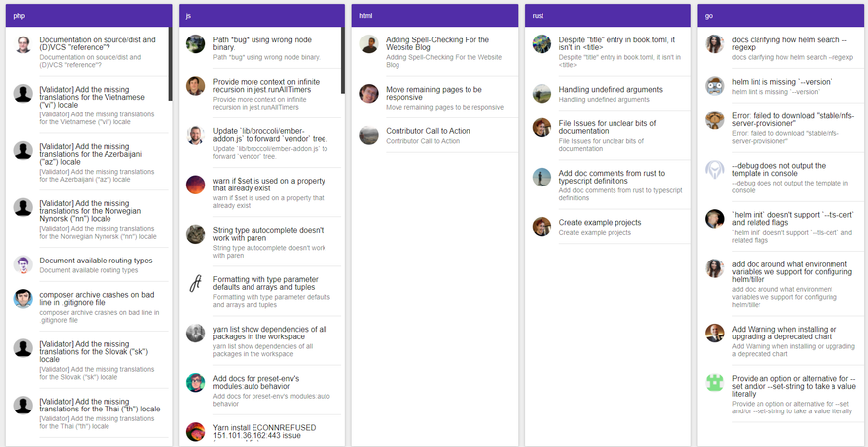Click robot avatar beside "helm lint is missing"
This screenshot has width=868, height=447.
click(x=715, y=86)
